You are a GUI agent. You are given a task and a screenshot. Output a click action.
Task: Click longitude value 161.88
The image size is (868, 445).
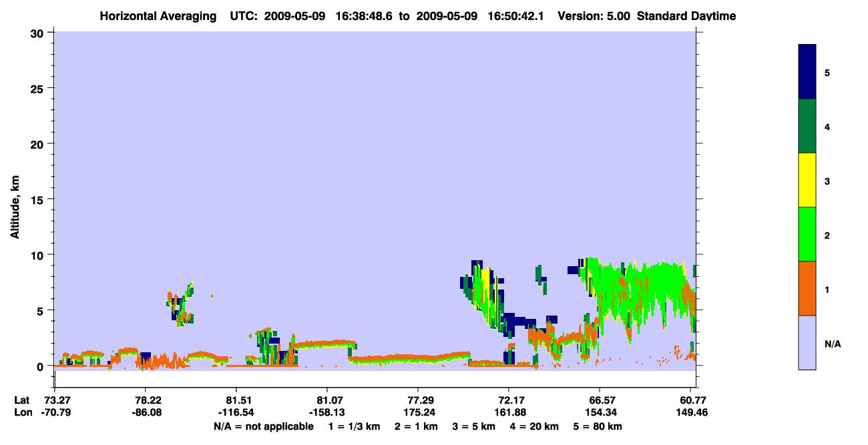(509, 412)
